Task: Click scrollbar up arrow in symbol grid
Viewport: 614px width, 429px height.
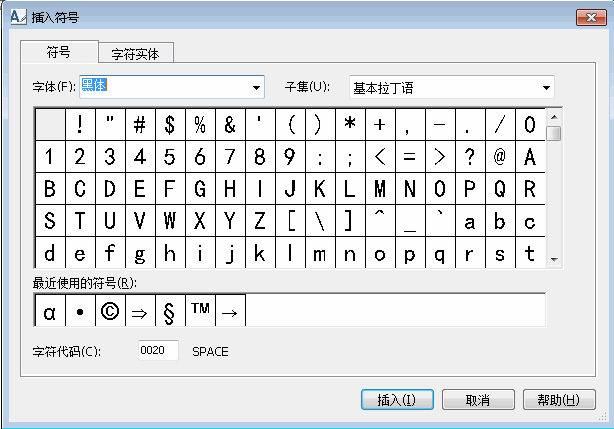Action: [554, 117]
